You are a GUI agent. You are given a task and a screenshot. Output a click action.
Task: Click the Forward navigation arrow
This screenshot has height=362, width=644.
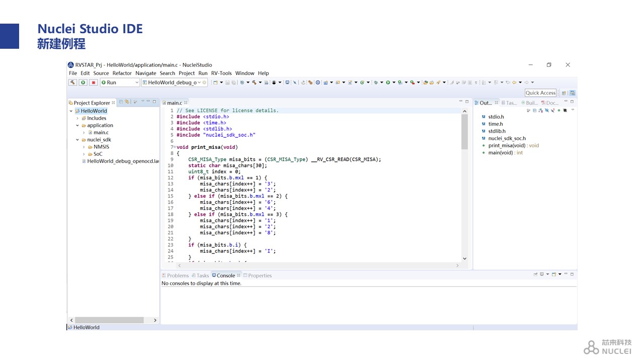click(526, 82)
